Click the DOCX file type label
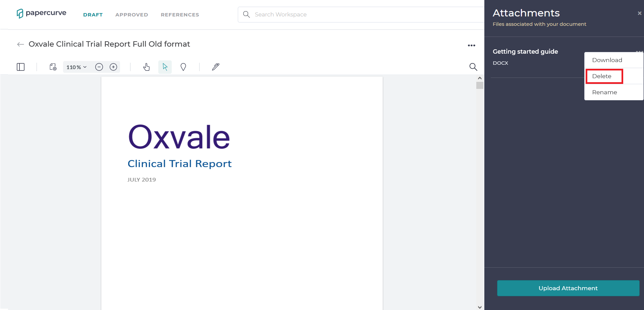The height and width of the screenshot is (310, 644). point(500,63)
